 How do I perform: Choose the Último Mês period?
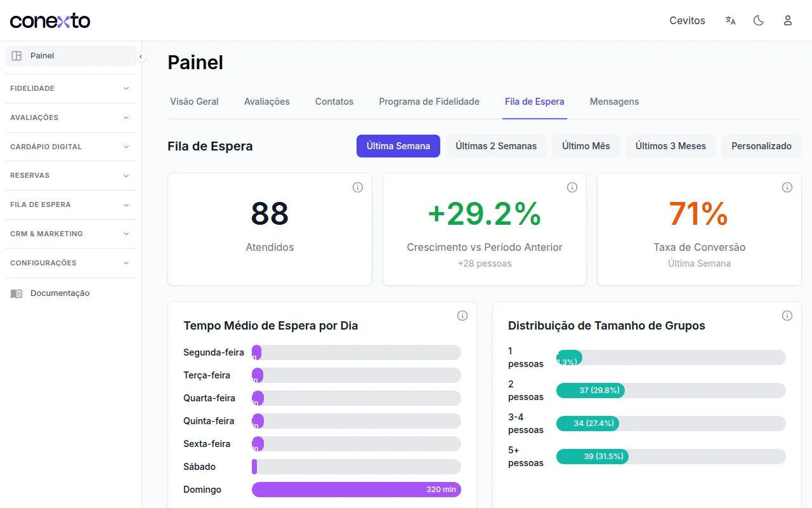(x=586, y=146)
